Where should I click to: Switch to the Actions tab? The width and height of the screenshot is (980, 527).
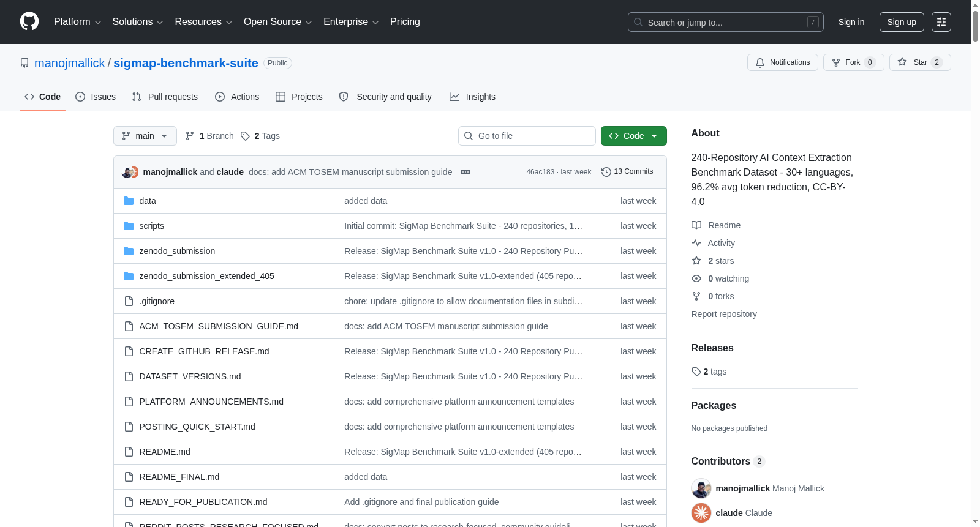tap(237, 97)
